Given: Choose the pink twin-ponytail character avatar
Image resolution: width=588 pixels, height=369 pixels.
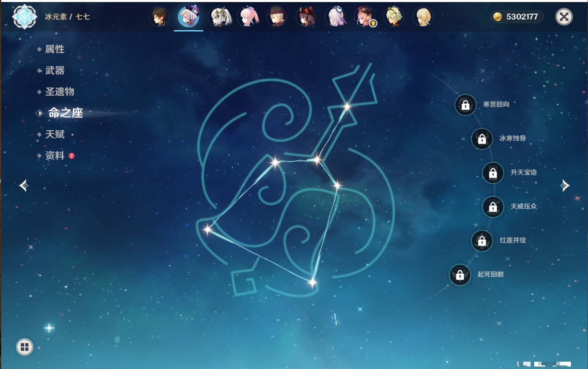Looking at the screenshot, I should pos(249,17).
